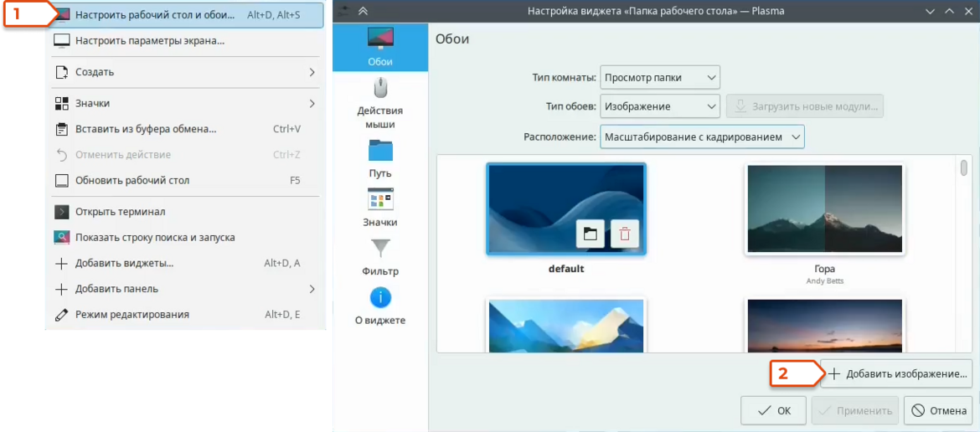Select the sunset sky wallpaper thumbnail
Image resolution: width=980 pixels, height=432 pixels.
(x=825, y=324)
